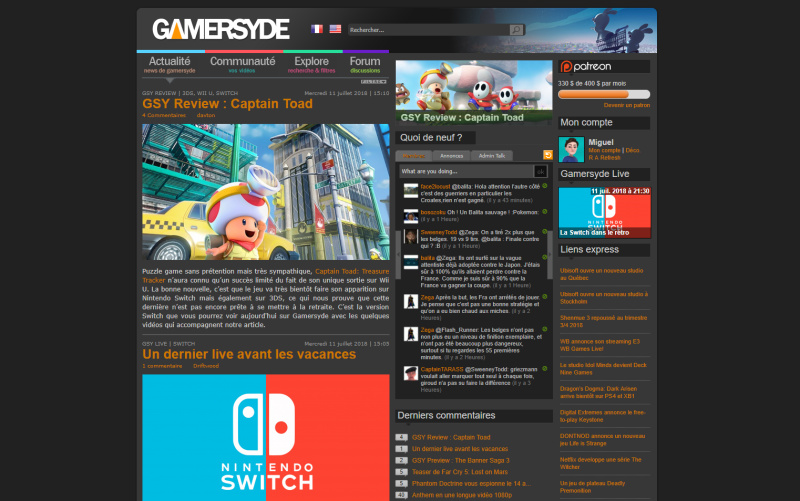Open Un jeu de plateau Deadly Premonition link
This screenshot has height=501, width=800.
(x=592, y=487)
